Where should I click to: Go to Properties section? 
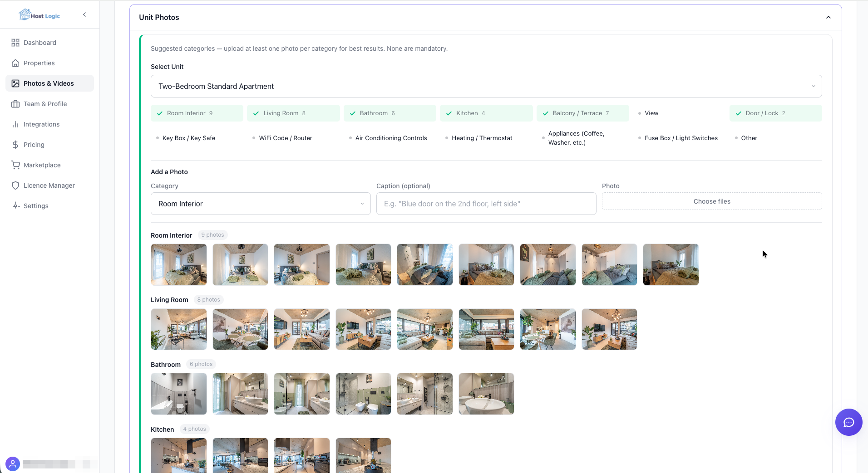coord(49,63)
